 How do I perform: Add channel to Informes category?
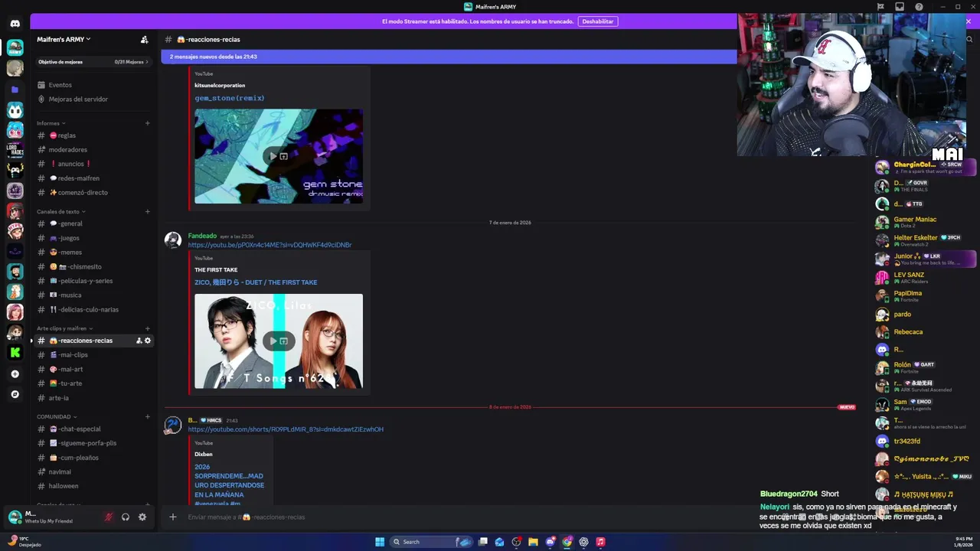click(147, 123)
